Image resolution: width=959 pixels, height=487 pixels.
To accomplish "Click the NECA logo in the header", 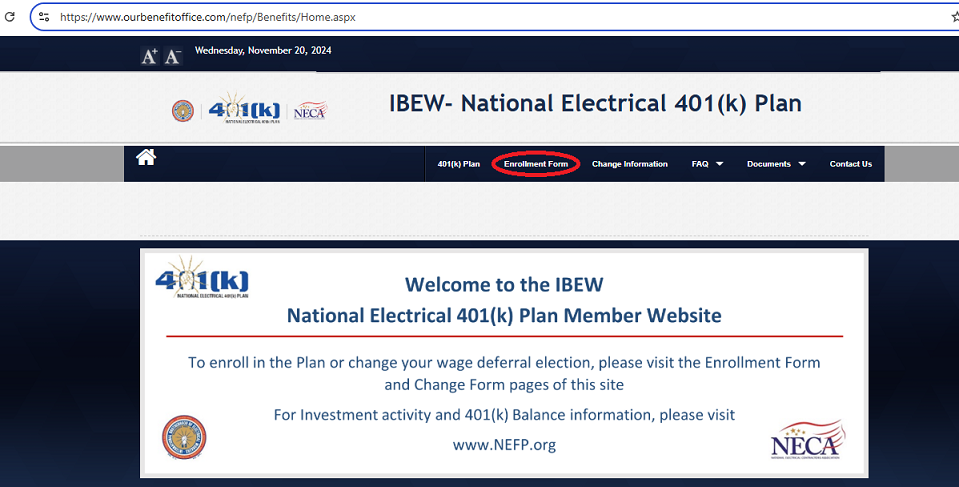I will point(310,111).
